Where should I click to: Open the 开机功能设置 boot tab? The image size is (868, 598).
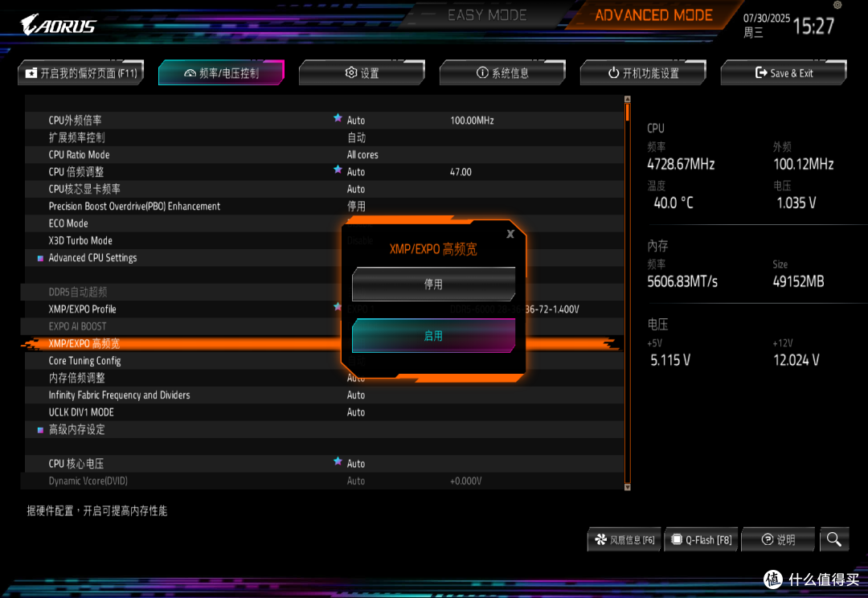pyautogui.click(x=643, y=72)
